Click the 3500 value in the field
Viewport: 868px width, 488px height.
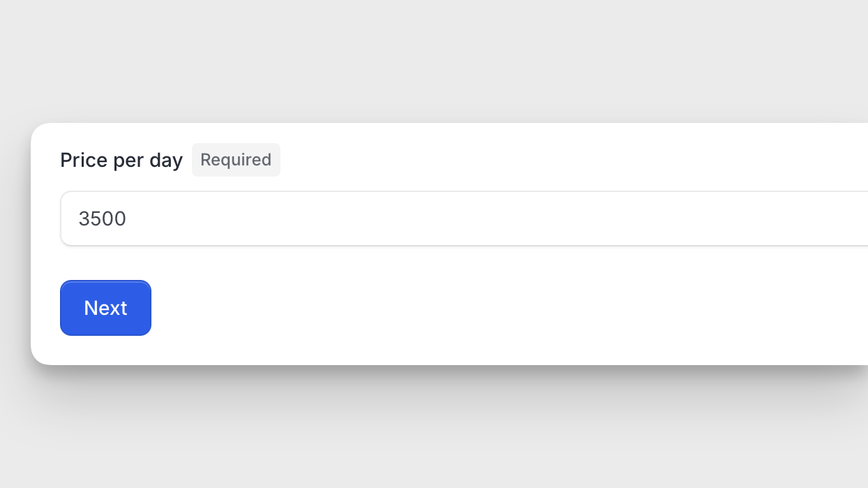click(103, 219)
